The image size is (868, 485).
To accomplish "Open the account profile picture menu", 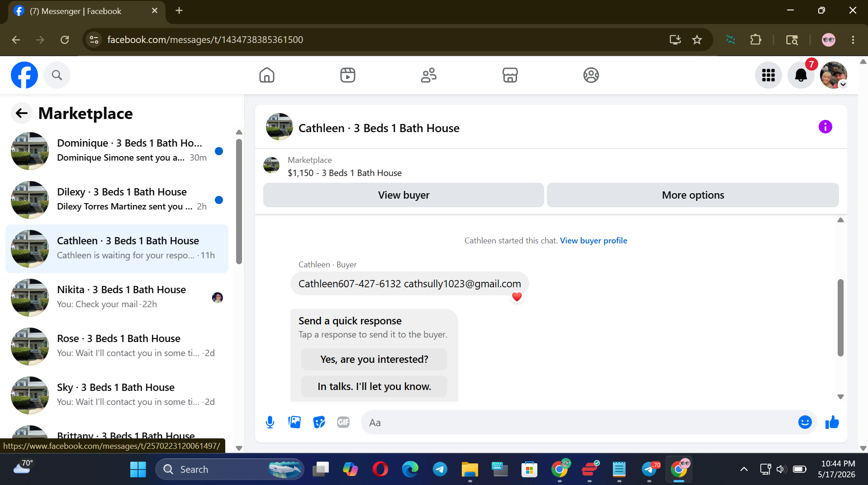I will 834,75.
